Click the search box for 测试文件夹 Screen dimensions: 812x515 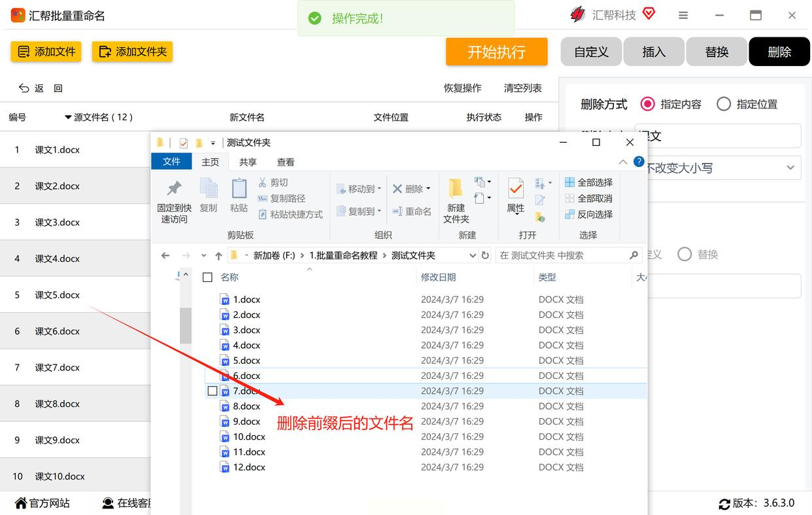(x=562, y=256)
